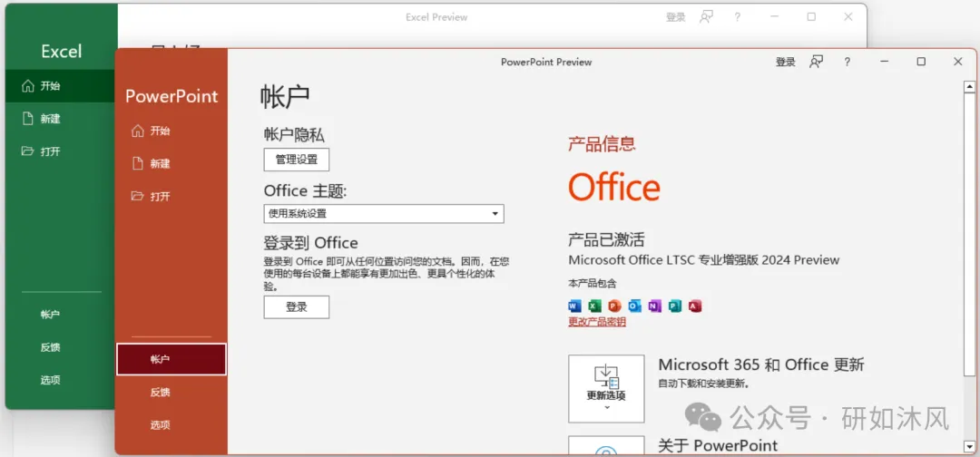The image size is (980, 457).
Task: Click the scrollbar down arrow in the PowerPoint window
Action: click(x=969, y=446)
